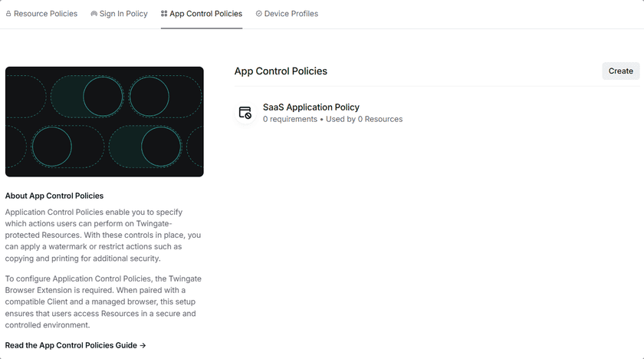Image resolution: width=644 pixels, height=359 pixels.
Task: Click the "Used by 0 Resources" text
Action: (364, 120)
